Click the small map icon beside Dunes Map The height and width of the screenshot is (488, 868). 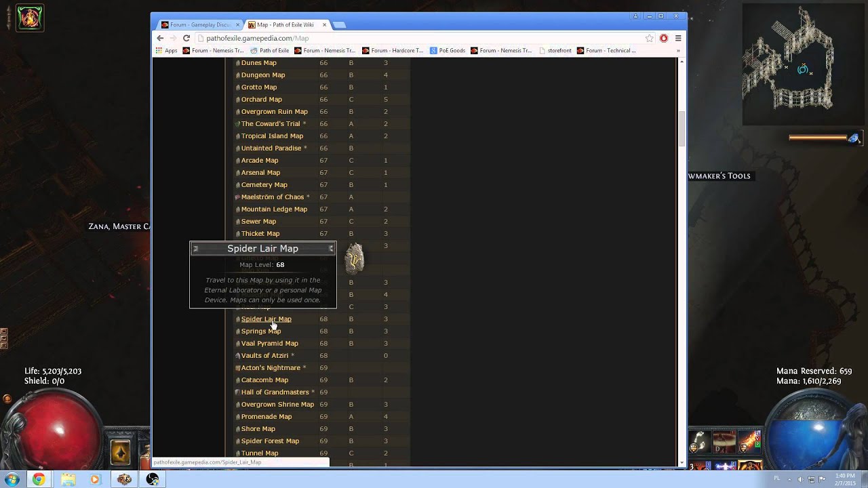[x=237, y=63]
